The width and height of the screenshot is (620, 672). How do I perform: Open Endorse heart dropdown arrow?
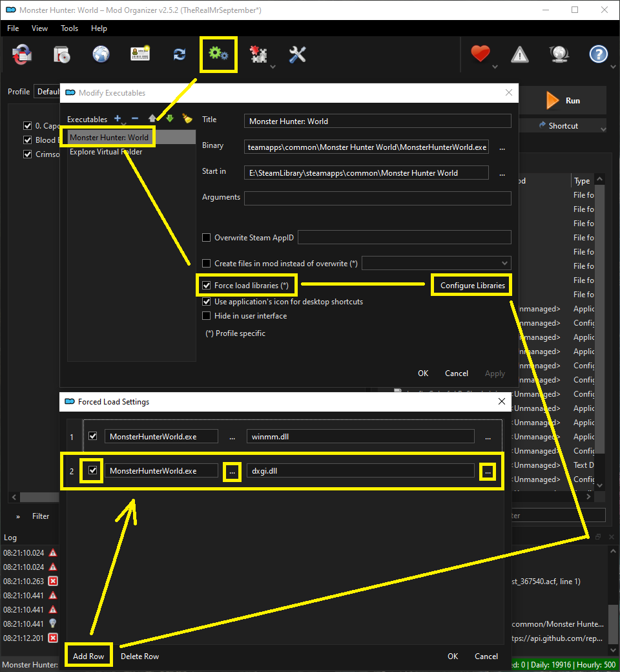495,67
